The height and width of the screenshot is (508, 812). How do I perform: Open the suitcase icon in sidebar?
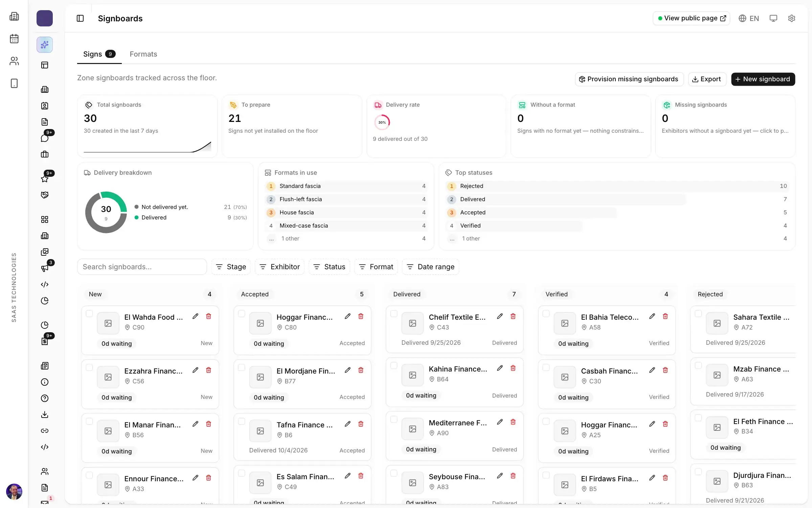(45, 154)
